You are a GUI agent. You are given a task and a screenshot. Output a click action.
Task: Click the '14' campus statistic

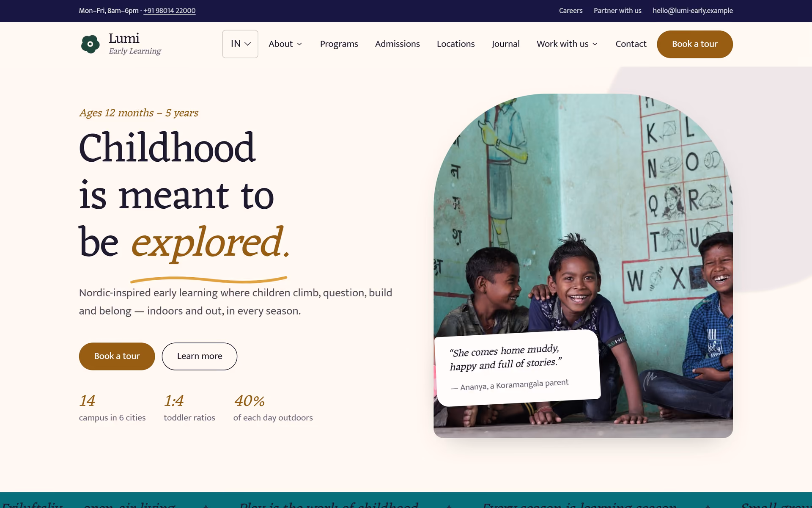112,408
